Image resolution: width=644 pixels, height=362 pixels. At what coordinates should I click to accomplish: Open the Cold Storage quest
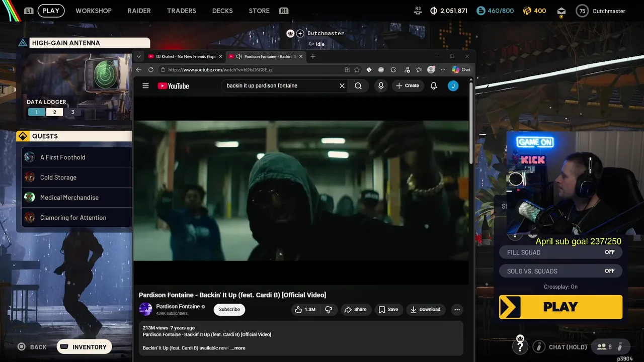[76, 177]
